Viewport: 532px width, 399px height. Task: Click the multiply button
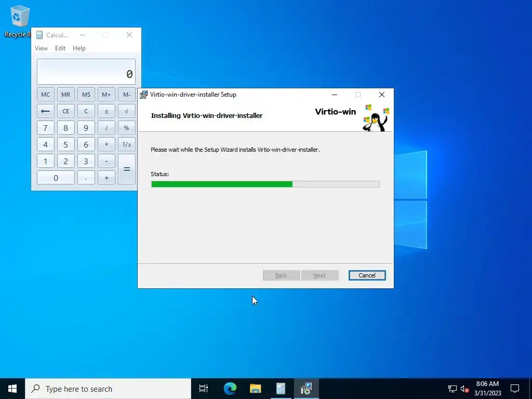click(106, 144)
